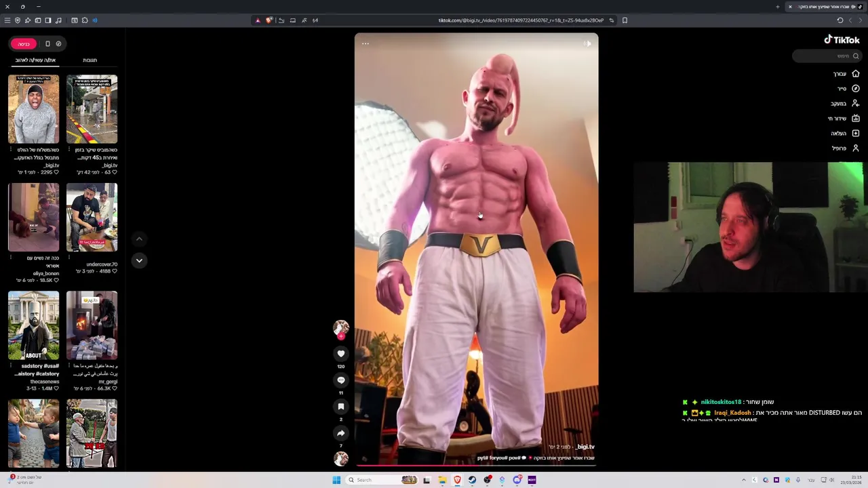Open the eliya_bonen username under the thumbnail
The image size is (868, 488).
(46, 273)
